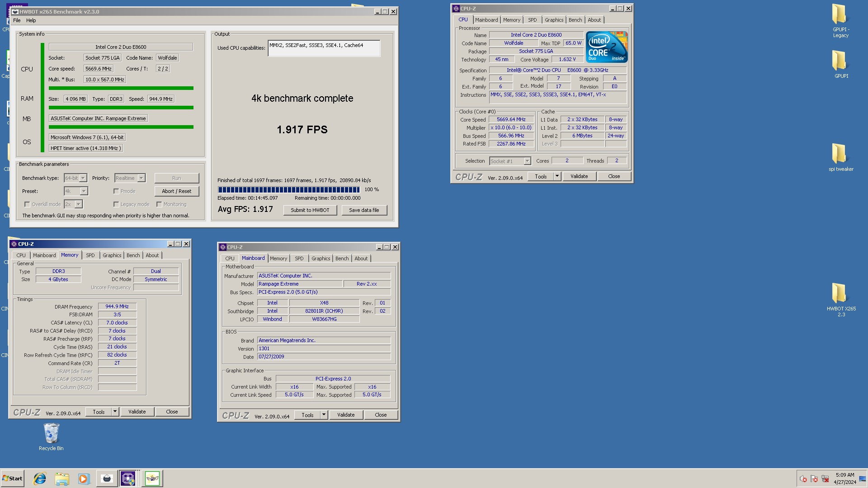Click the disabled Run button
Screen dimensions: 868x488
tap(177, 178)
